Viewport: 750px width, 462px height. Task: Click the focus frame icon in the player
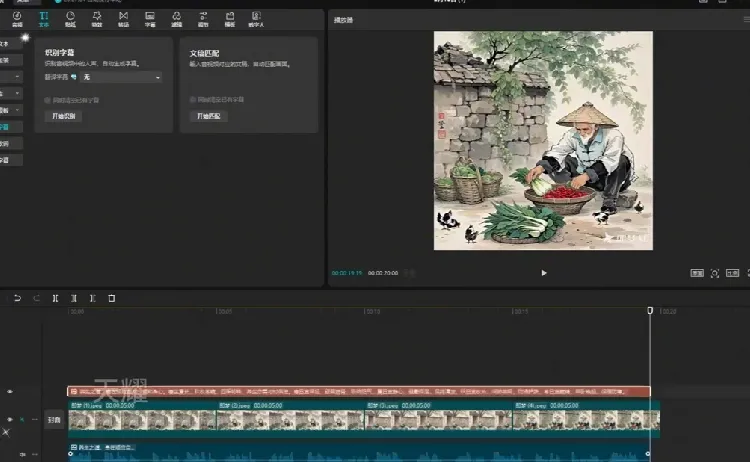point(715,273)
